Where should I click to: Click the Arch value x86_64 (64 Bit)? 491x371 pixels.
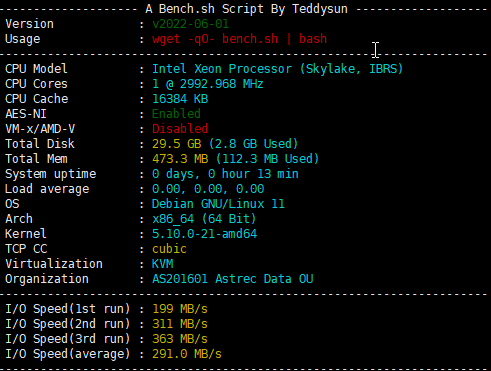coord(204,219)
